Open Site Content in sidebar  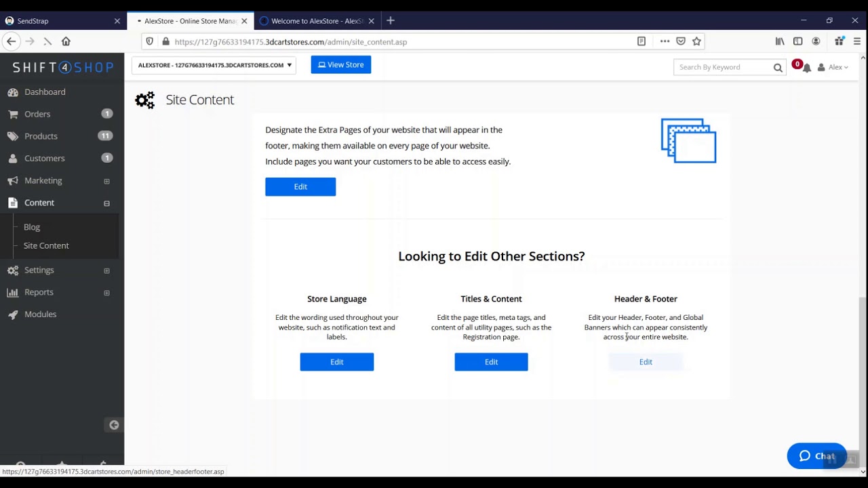46,245
